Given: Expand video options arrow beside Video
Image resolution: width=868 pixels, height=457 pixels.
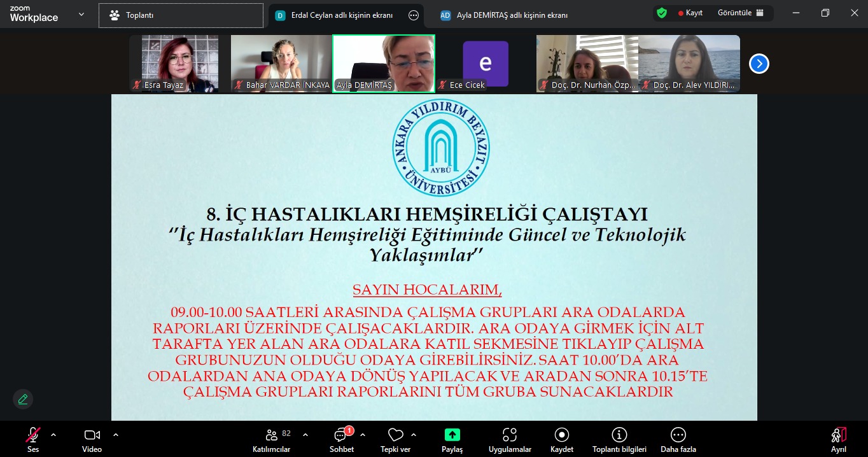Looking at the screenshot, I should point(115,435).
